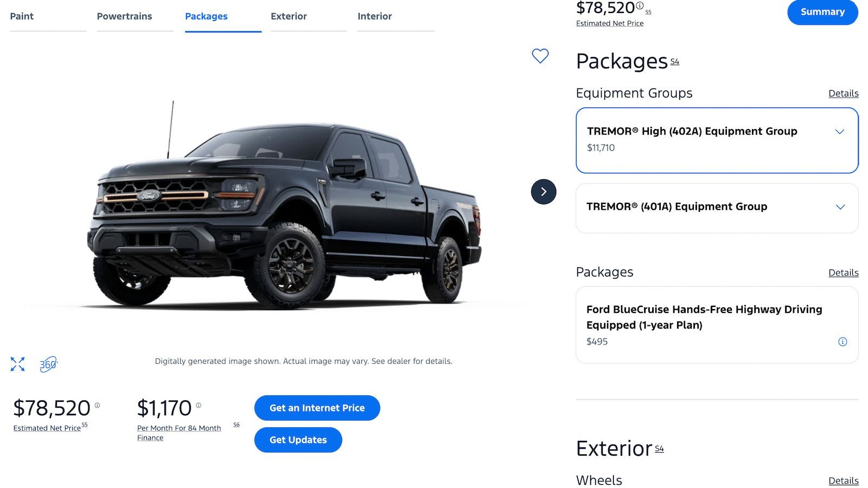The height and width of the screenshot is (488, 868).
Task: Add the Ford BlueCruise Hands-Free package
Action: point(705,317)
